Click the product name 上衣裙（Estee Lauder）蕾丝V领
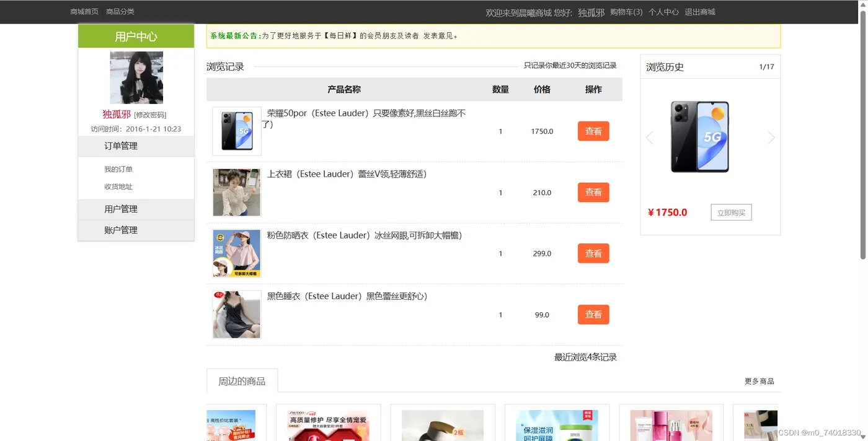The image size is (868, 441). coord(347,174)
